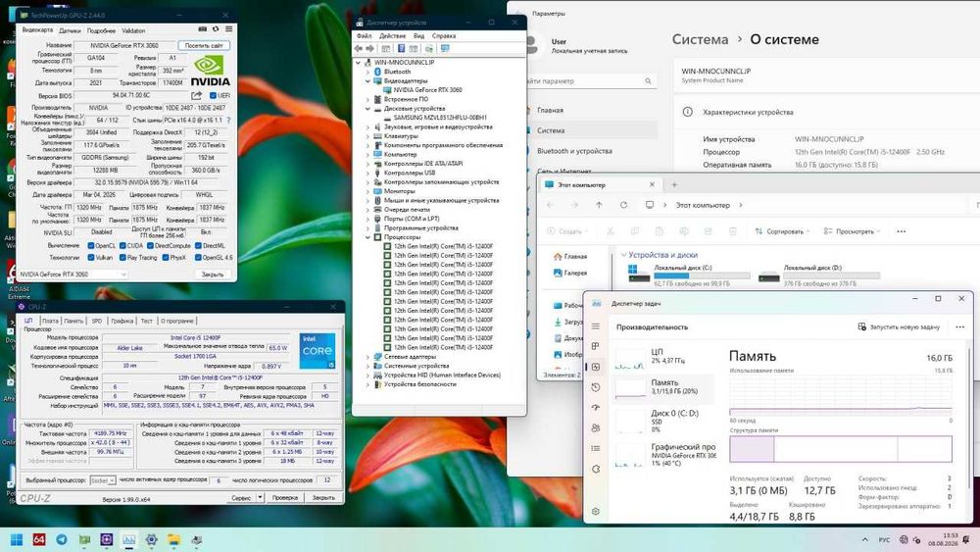Open Task Manager Users icon

click(596, 428)
